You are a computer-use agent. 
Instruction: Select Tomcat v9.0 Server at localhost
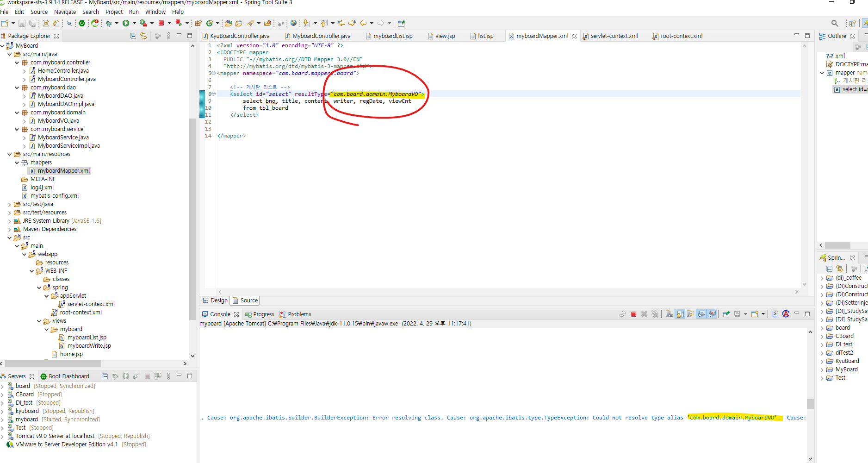(78, 436)
